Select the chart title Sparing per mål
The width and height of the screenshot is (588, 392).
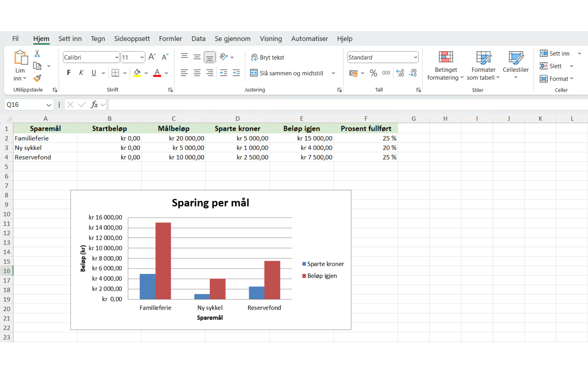pos(210,203)
